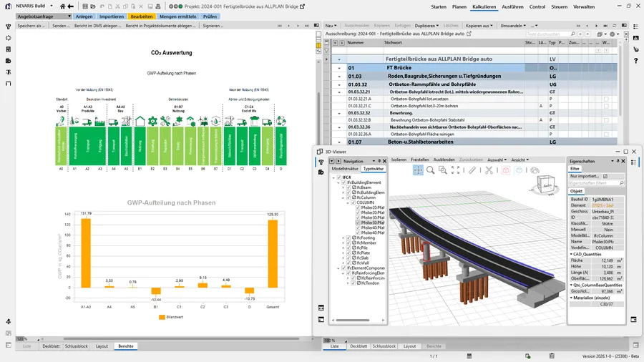
Task: Open the Duplizieren dropdown
Action: [426, 26]
